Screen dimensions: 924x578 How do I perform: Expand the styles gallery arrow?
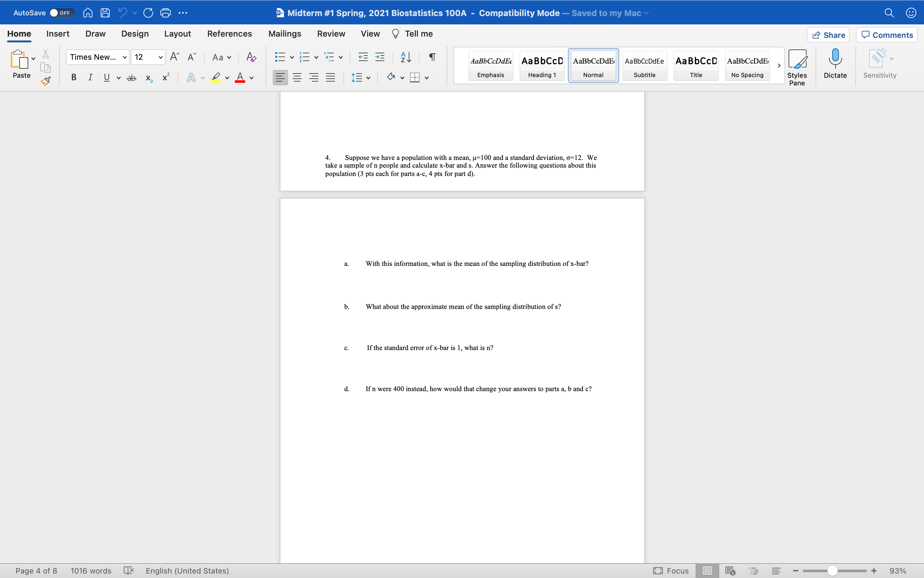[779, 66]
